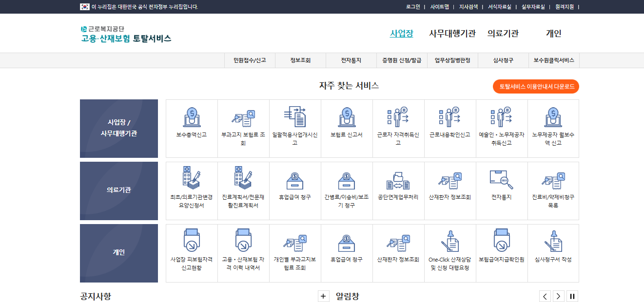This screenshot has height=302, width=644.
Task: Pause the 알림창 rotation
Action: pyautogui.click(x=573, y=296)
